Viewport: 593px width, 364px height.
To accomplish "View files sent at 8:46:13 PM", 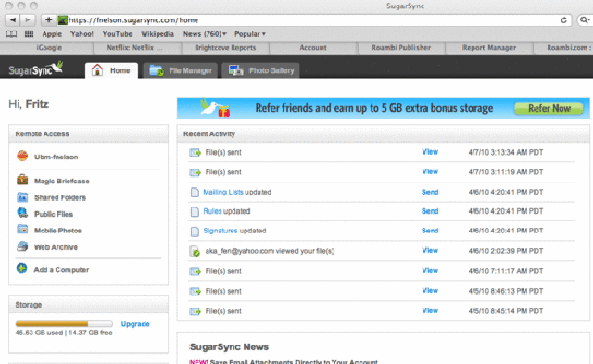I will 430,290.
